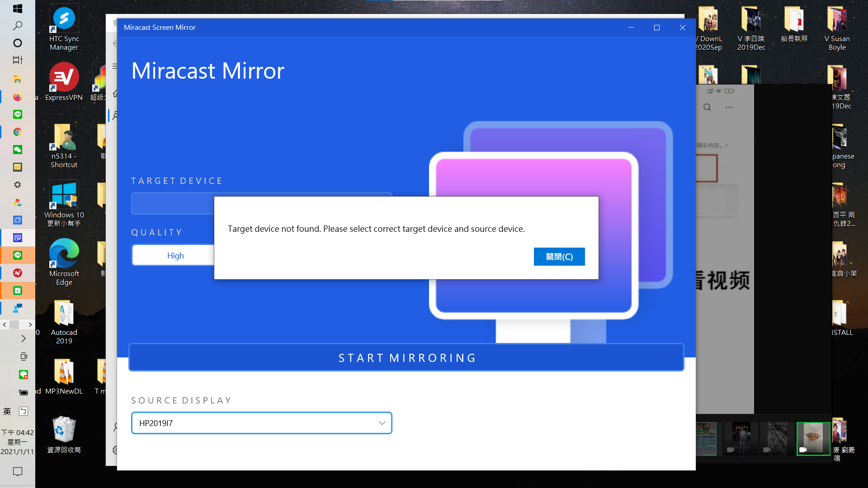Open the Autocad 2019 desktop folder
This screenshot has height=488, width=868.
(x=64, y=322)
